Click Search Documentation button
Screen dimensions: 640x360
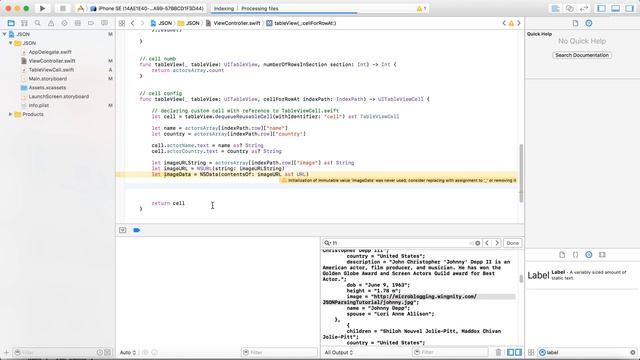coord(582,55)
